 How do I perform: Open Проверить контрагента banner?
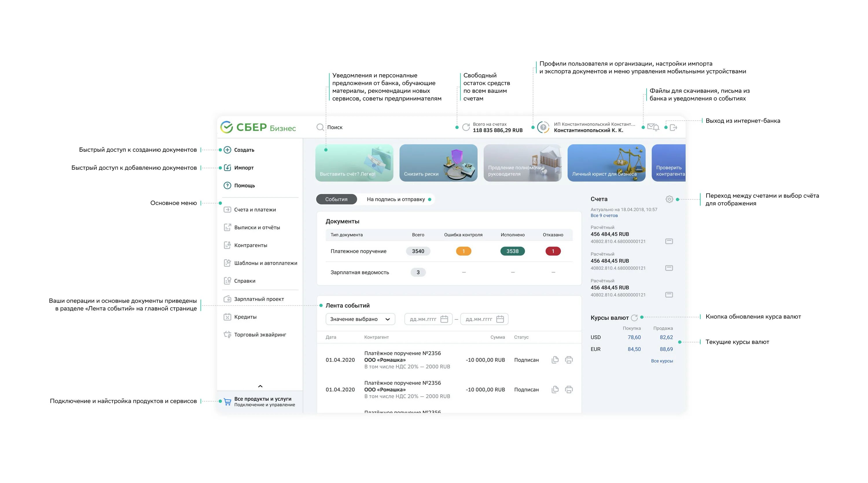click(x=669, y=163)
